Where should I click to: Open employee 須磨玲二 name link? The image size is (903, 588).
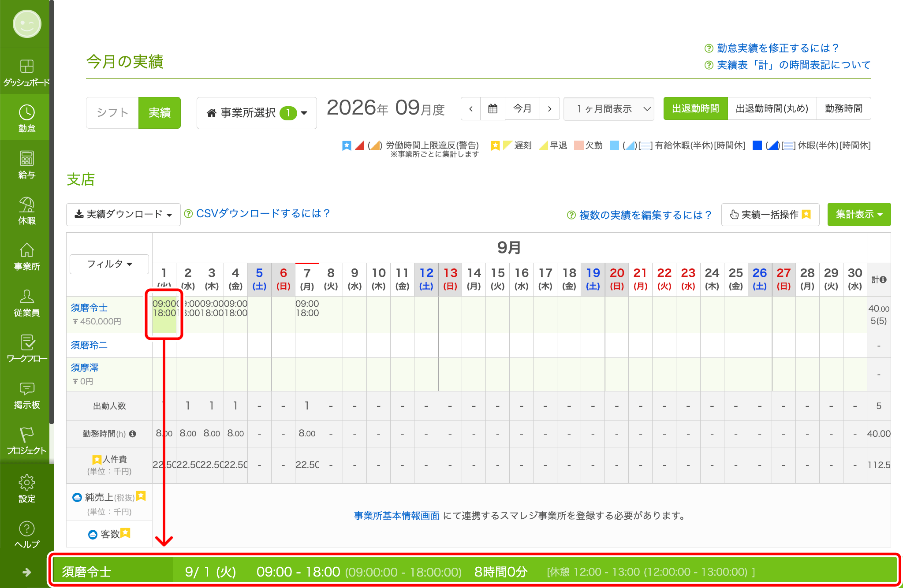89,345
